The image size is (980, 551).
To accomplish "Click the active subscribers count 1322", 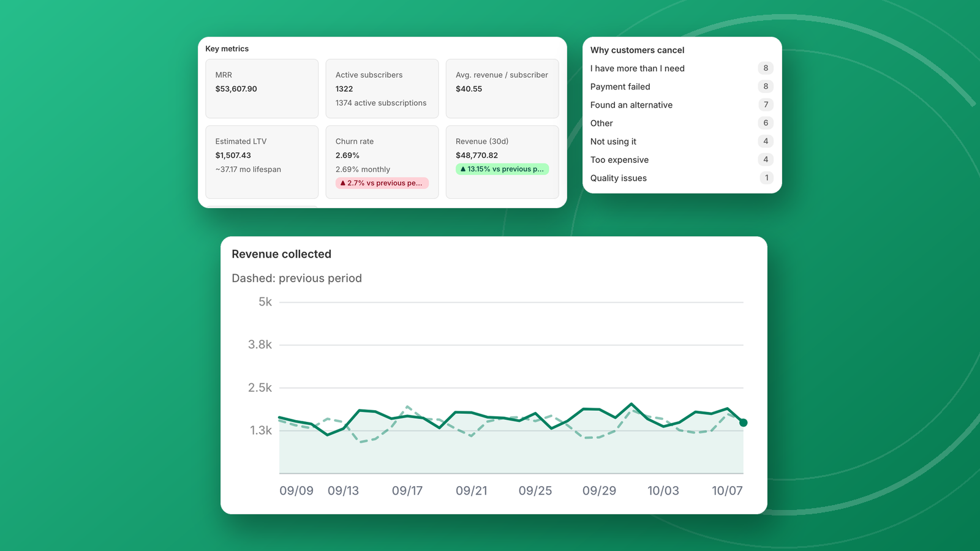I will click(344, 89).
